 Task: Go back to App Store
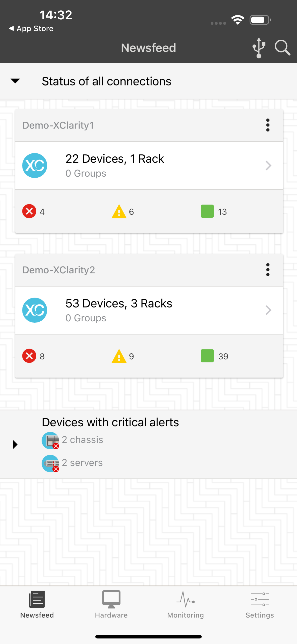click(31, 29)
